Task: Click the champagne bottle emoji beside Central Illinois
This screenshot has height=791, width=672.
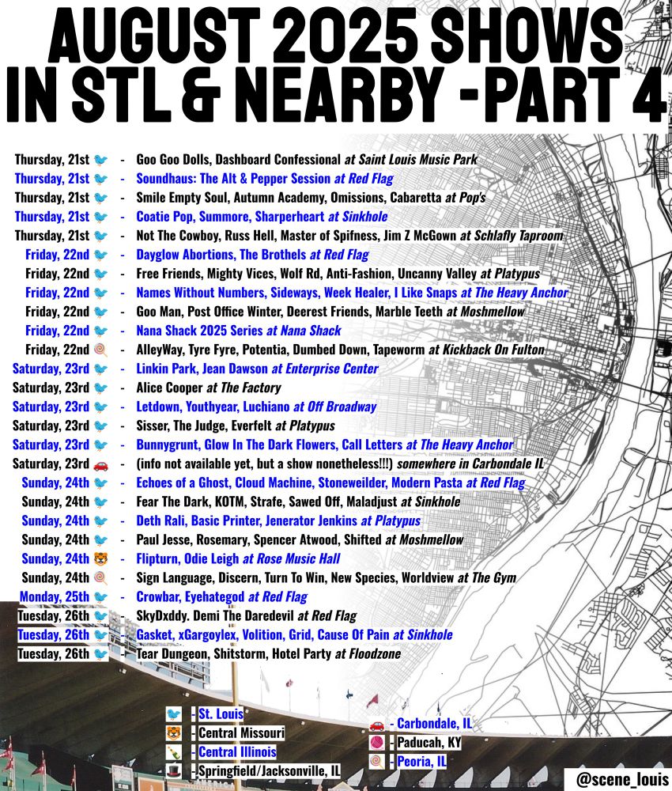Action: [x=174, y=752]
